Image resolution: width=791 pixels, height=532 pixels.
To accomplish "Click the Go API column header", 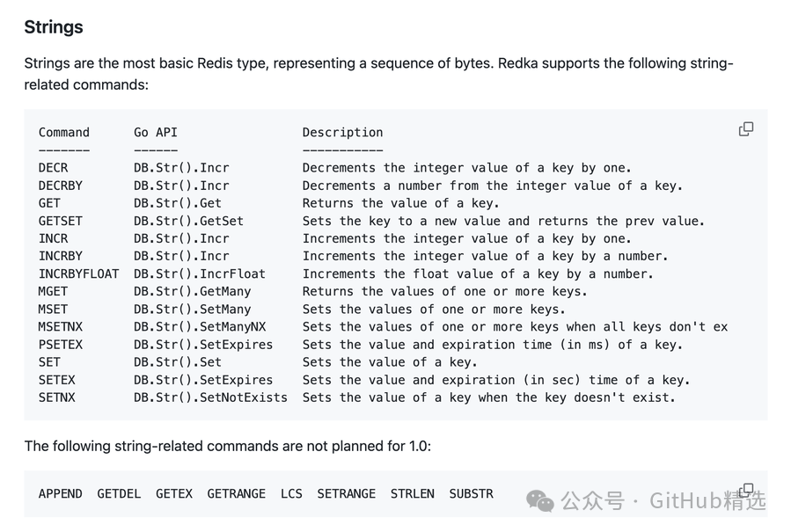I will [x=155, y=132].
